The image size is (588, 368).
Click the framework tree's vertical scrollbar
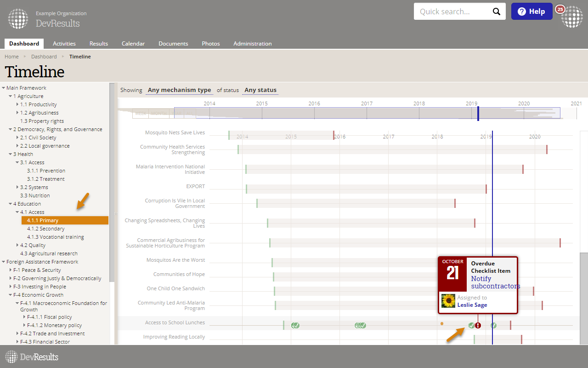pyautogui.click(x=112, y=182)
